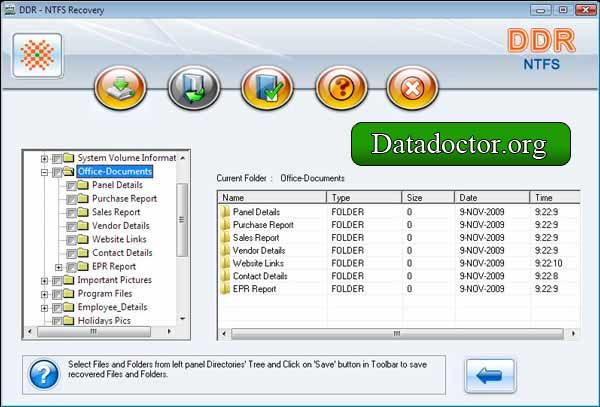The height and width of the screenshot is (407, 600).
Task: Toggle the EPR Report tree checkbox
Action: (71, 267)
